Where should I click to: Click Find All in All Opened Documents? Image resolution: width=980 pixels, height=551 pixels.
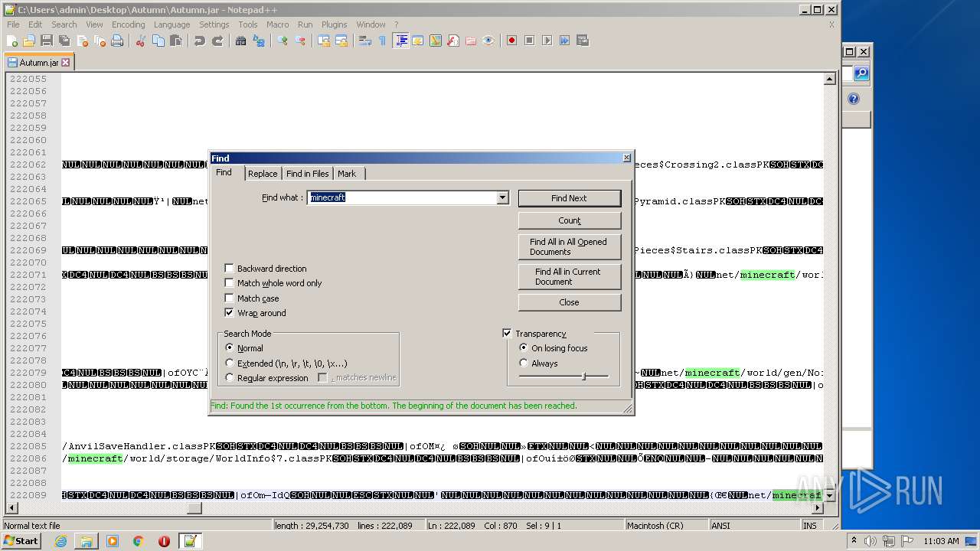click(570, 246)
